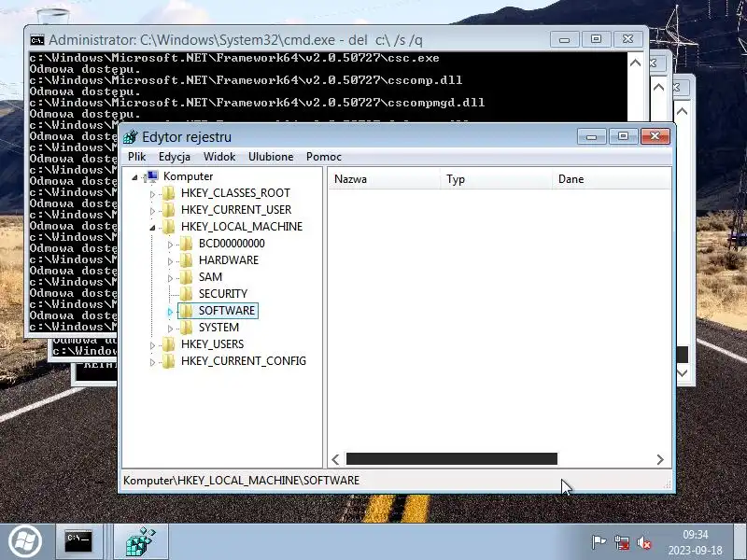Click the horizontal scrollbar thumb
747x560 pixels.
452,459
